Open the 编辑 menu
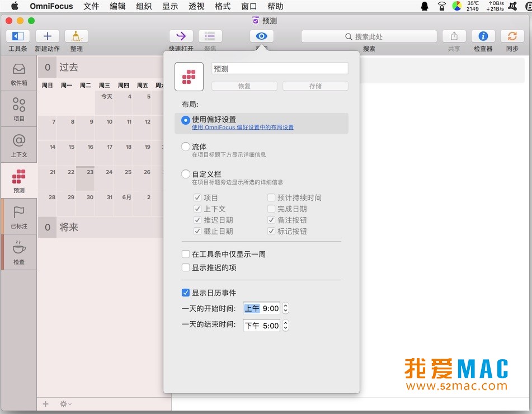 click(117, 6)
